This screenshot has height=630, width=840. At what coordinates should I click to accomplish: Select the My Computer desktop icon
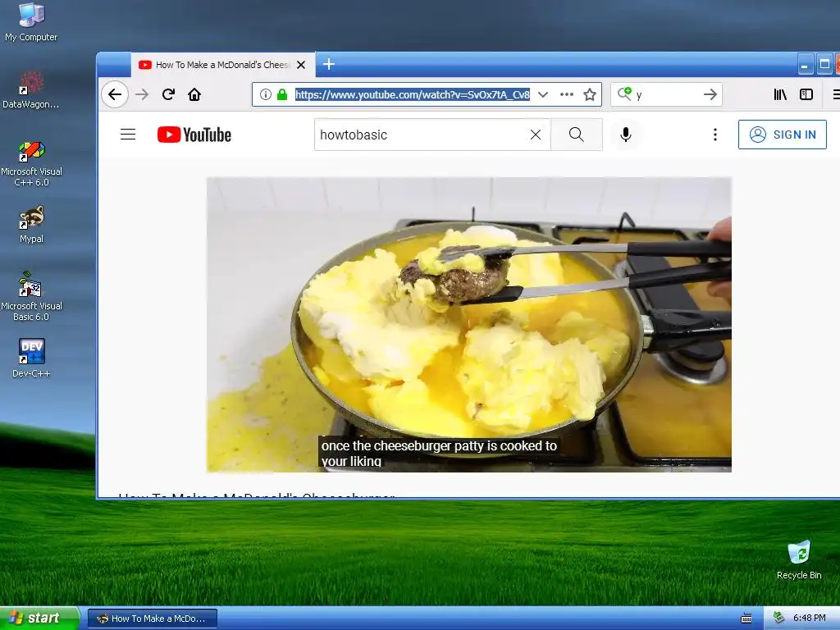coord(31,22)
